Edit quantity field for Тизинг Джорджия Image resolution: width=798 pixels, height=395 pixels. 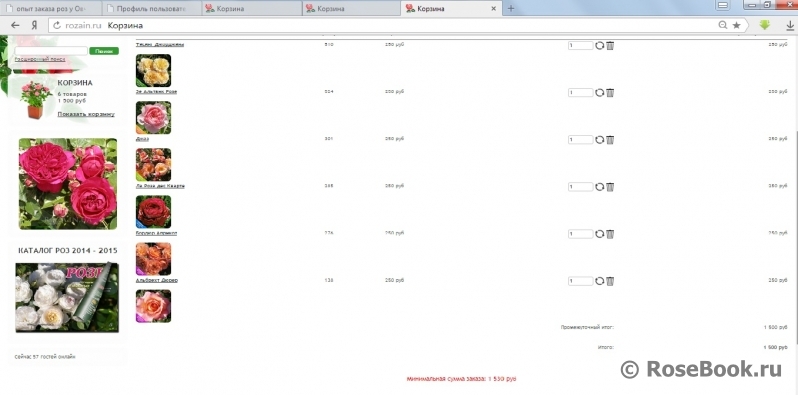tap(581, 45)
